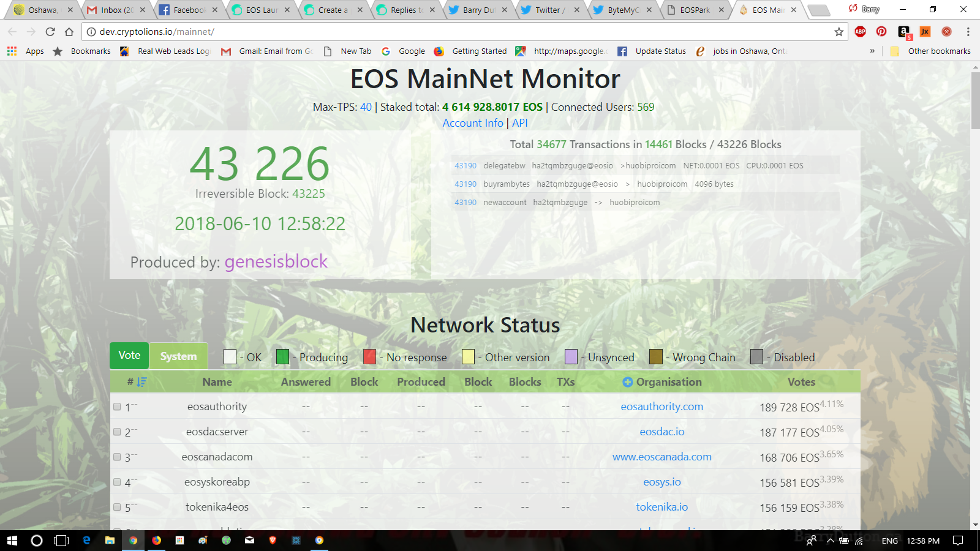This screenshot has height=551, width=980.
Task: Open the Account Info link
Action: tap(473, 123)
